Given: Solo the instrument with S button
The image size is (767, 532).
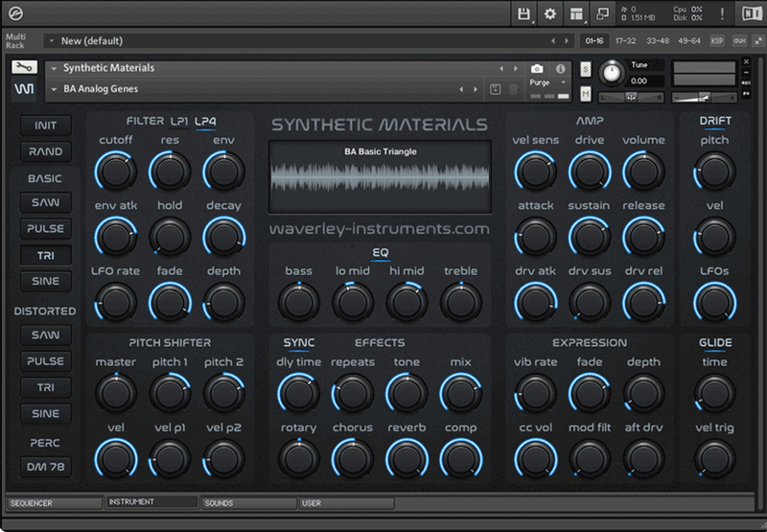Looking at the screenshot, I should (586, 71).
